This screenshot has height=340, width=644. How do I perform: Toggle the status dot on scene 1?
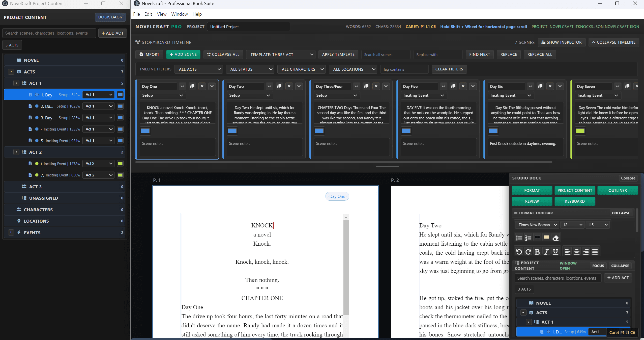coord(37,95)
